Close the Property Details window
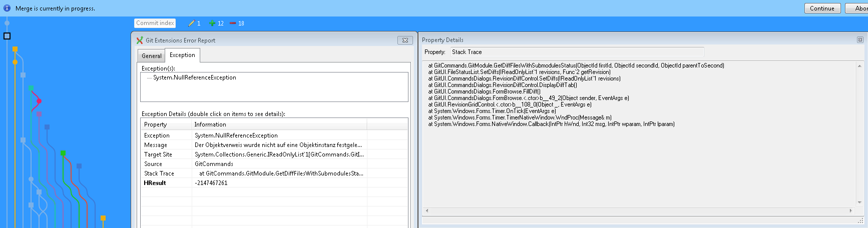 (860, 40)
